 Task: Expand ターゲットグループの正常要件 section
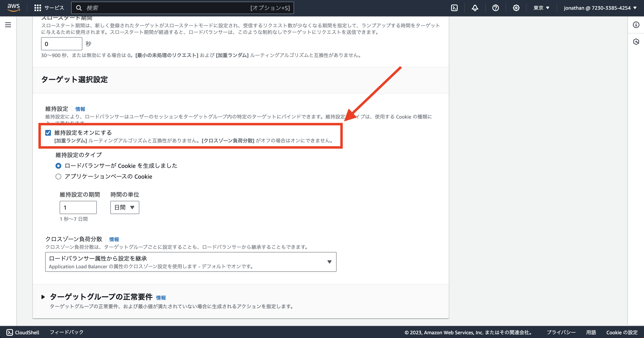pos(43,297)
